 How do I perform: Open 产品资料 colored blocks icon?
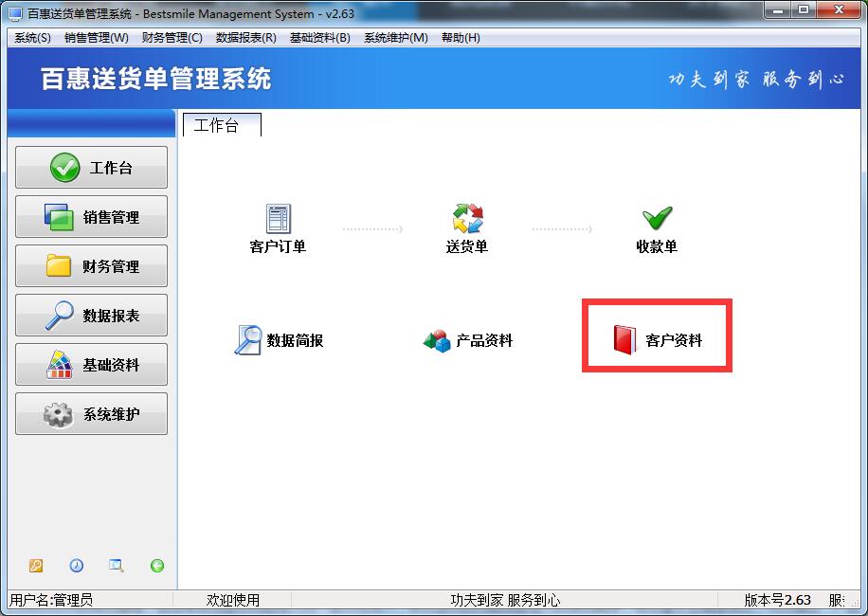coord(437,340)
